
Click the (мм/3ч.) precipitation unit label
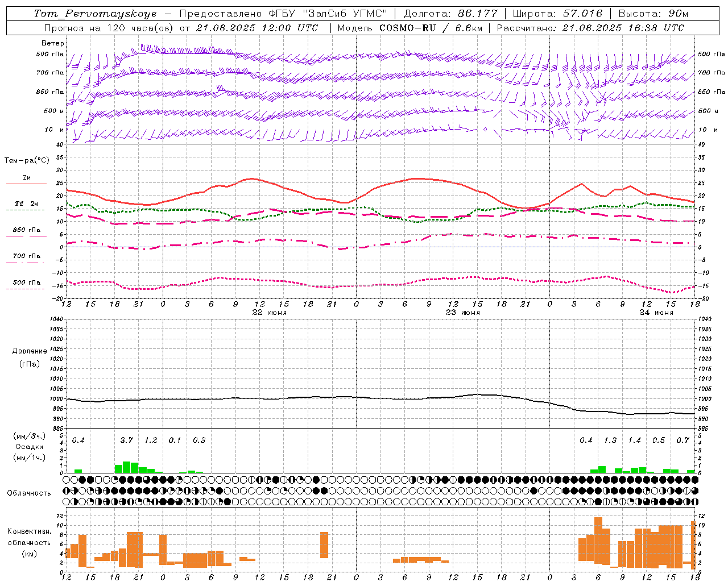pyautogui.click(x=30, y=436)
